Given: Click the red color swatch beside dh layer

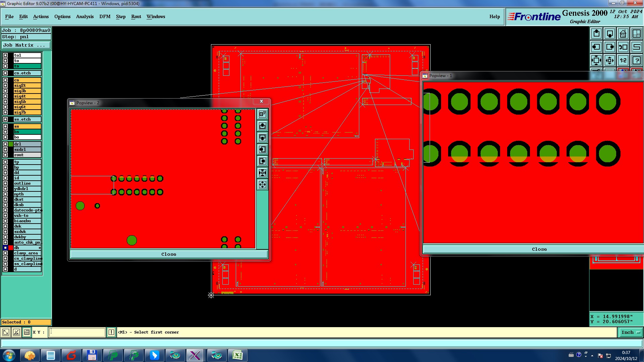Looking at the screenshot, I should [x=11, y=248].
